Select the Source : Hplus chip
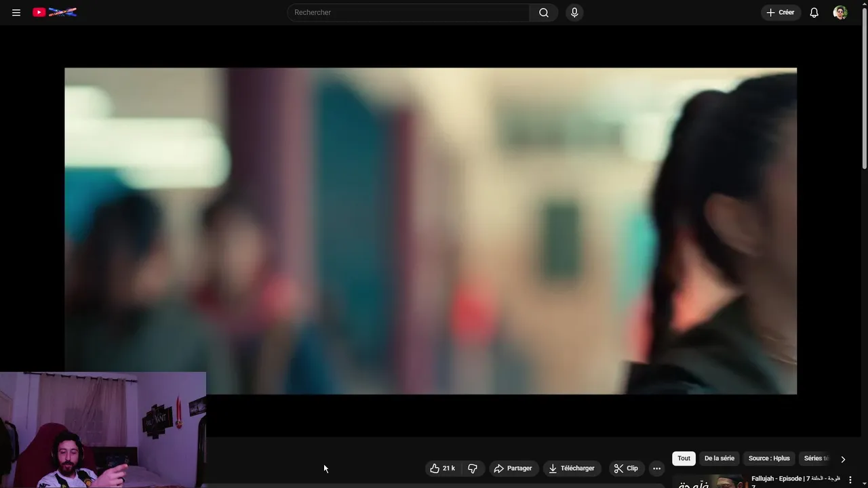The width and height of the screenshot is (868, 488). pyautogui.click(x=769, y=458)
